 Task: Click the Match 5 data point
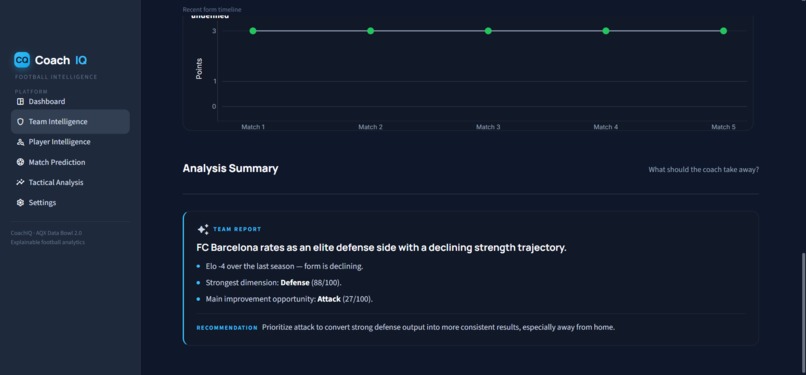click(x=723, y=31)
